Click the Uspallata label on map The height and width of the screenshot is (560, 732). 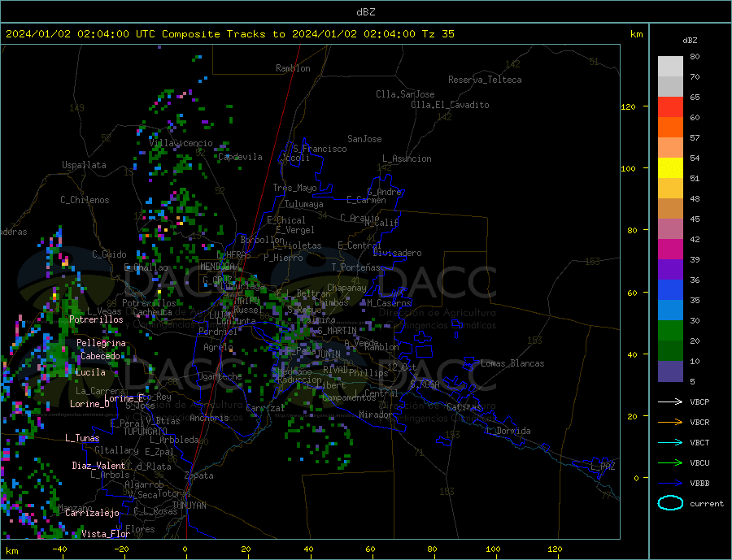tap(84, 165)
